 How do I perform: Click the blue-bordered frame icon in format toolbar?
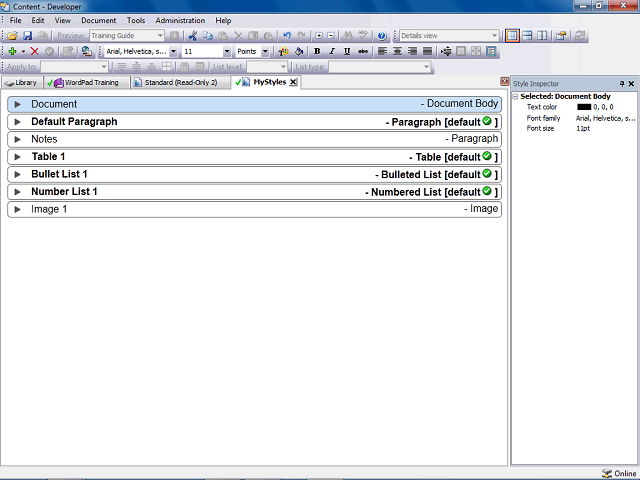click(x=491, y=51)
